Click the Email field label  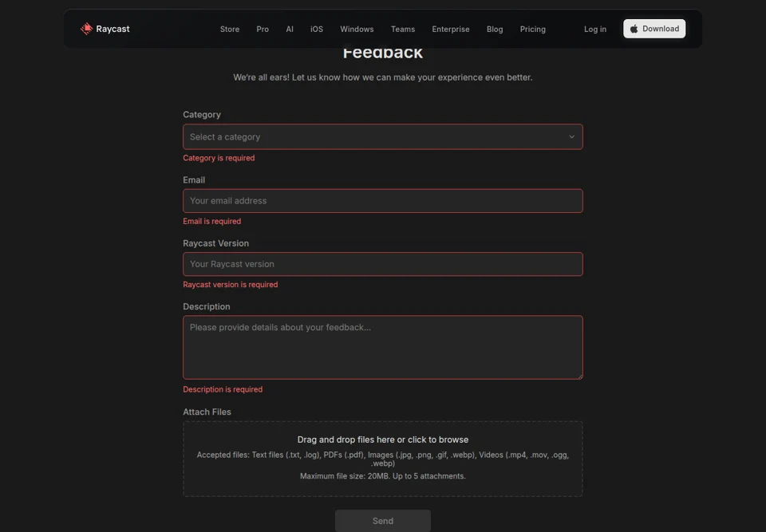coord(193,179)
